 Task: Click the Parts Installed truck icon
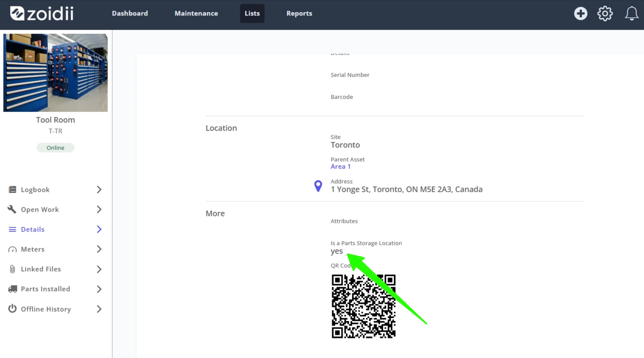coord(13,289)
